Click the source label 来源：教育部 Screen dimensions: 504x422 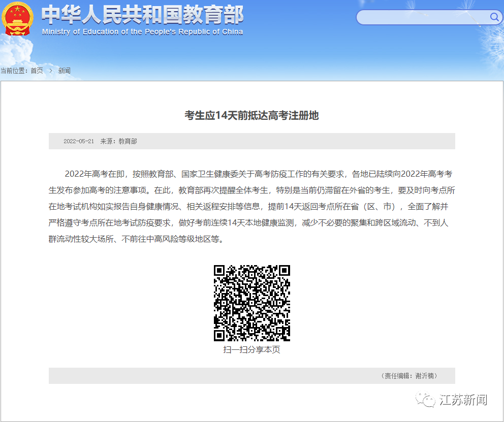tap(118, 141)
